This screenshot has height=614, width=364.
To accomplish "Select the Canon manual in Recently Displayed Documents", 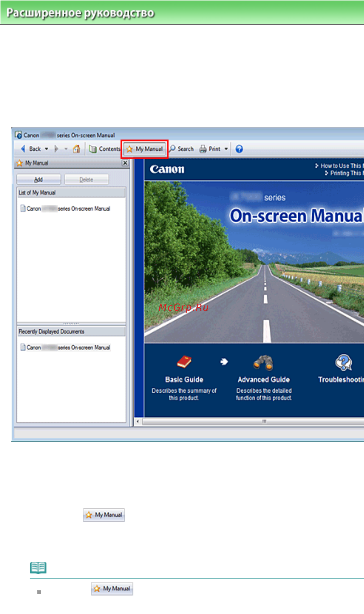I will click(x=65, y=347).
